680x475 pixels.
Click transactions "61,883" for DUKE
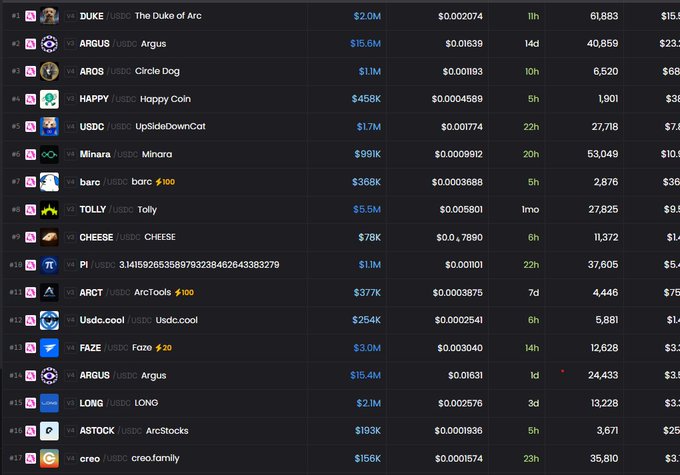604,16
